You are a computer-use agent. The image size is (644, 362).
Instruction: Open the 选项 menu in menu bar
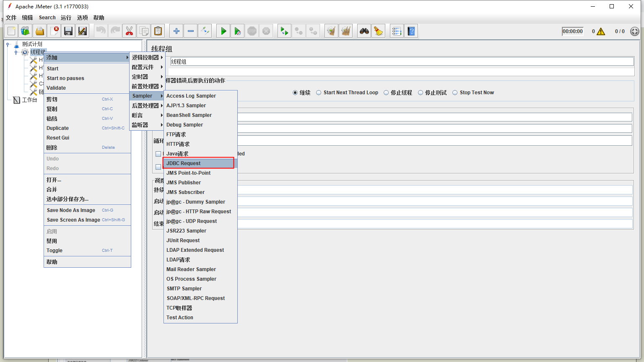[83, 18]
